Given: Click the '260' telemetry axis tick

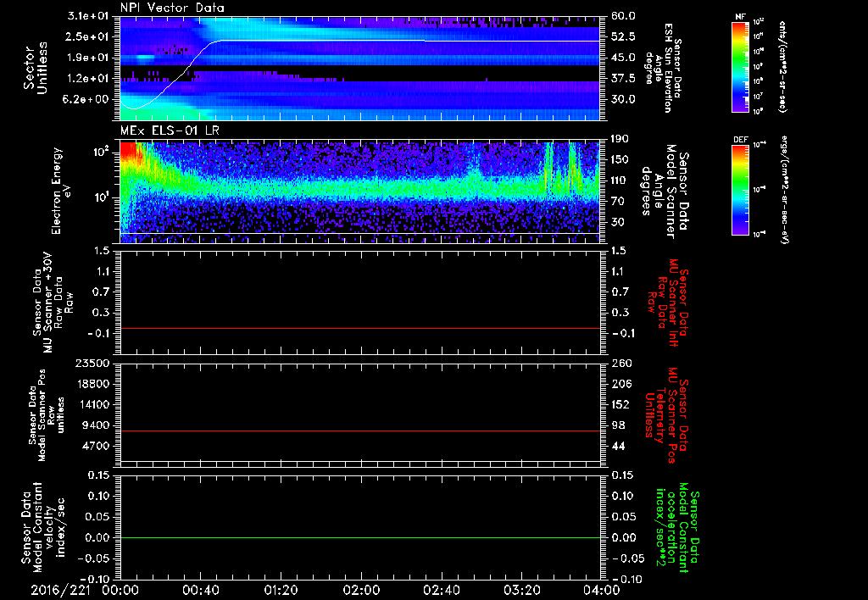Looking at the screenshot, I should pos(620,364).
